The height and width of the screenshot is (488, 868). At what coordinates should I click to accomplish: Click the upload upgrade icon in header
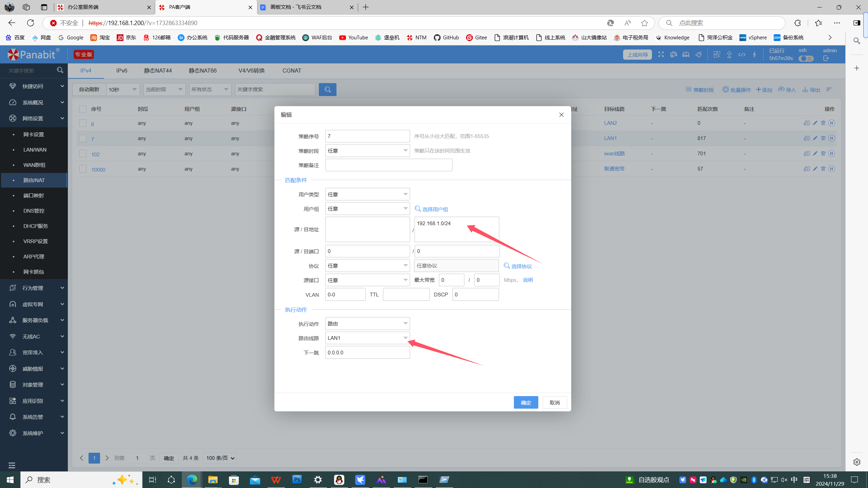pyautogui.click(x=729, y=54)
